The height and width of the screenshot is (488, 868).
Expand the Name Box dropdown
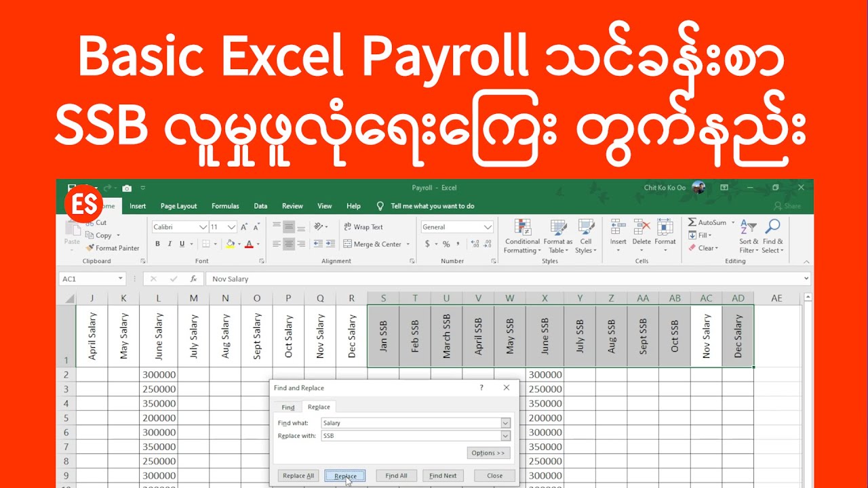click(121, 279)
